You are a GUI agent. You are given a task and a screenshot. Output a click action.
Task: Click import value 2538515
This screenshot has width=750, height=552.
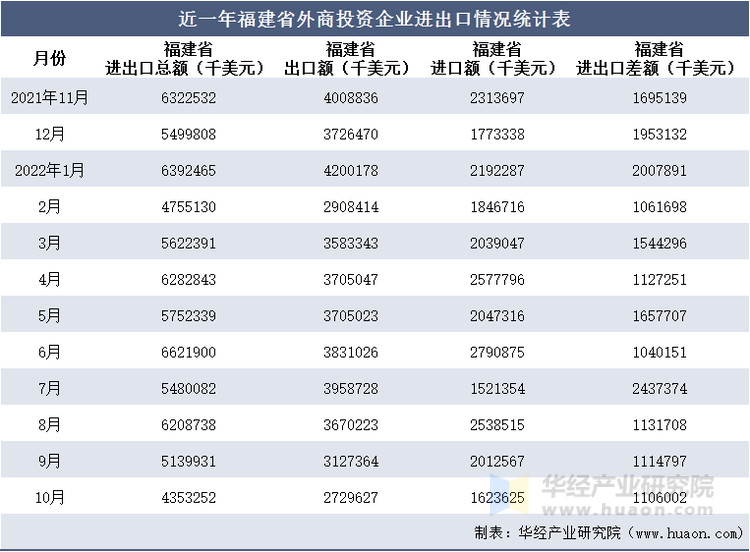tap(497, 425)
